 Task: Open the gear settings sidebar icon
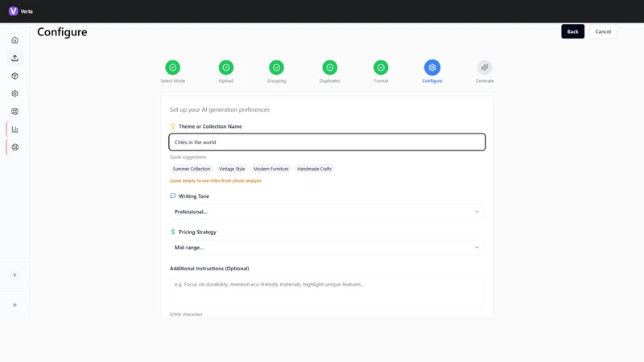pyautogui.click(x=14, y=93)
